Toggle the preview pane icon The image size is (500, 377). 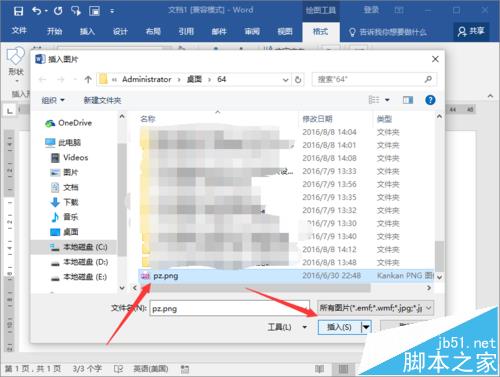pyautogui.click(x=408, y=100)
